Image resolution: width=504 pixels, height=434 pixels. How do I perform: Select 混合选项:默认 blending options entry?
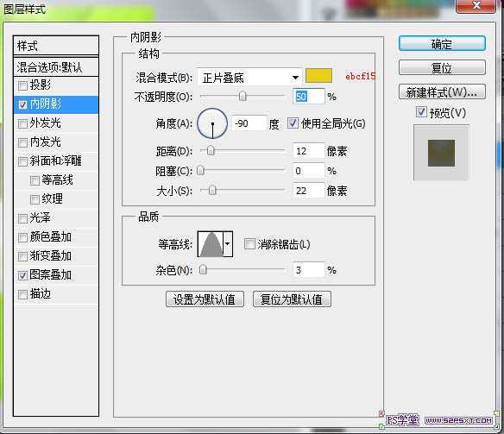click(x=56, y=67)
